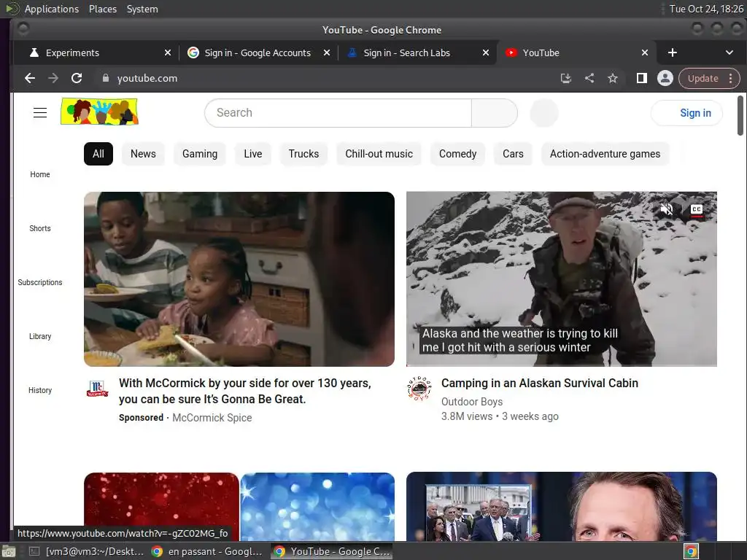Viewport: 747px width, 560px height.
Task: Click the YouTube search submit button
Action: coord(495,113)
